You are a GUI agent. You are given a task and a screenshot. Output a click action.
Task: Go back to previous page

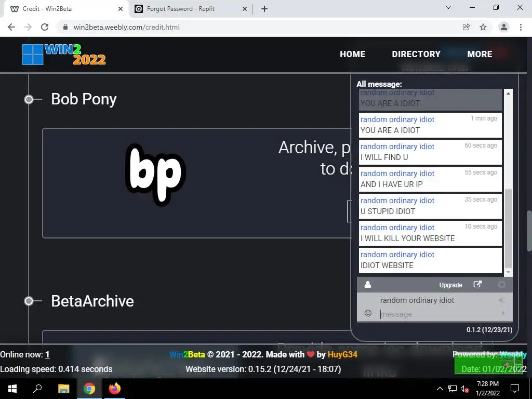tap(11, 27)
